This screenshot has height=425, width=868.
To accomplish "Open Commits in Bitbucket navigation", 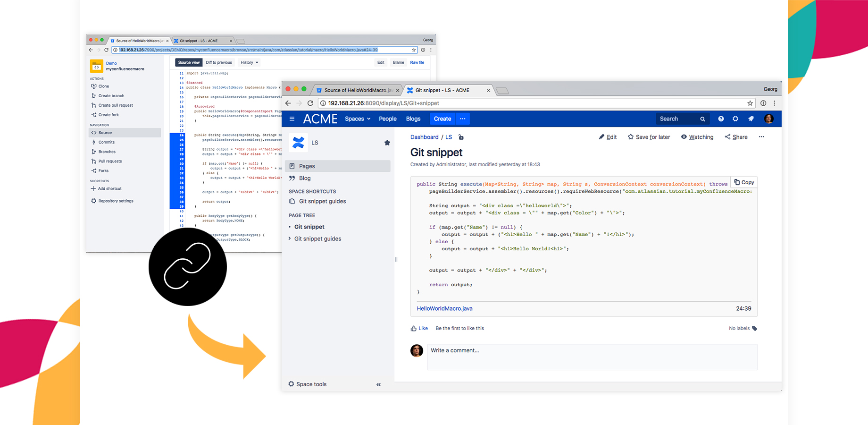I will tap(103, 142).
